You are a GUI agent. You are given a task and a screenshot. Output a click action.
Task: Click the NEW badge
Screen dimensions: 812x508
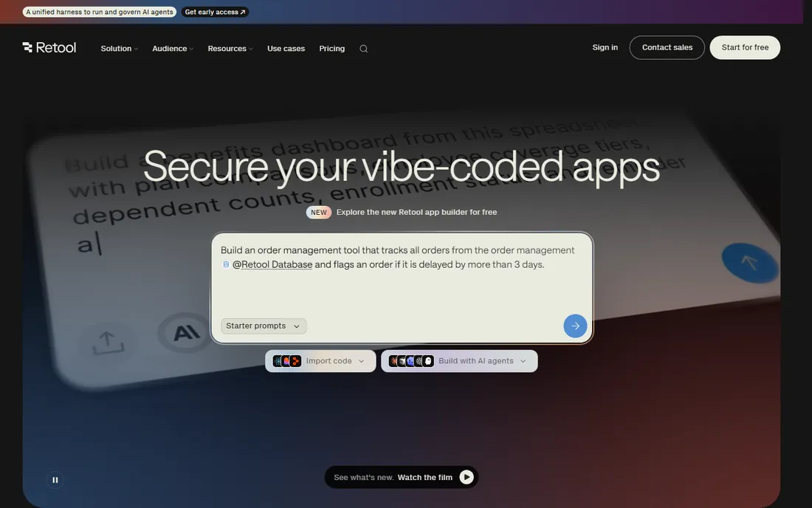click(318, 213)
